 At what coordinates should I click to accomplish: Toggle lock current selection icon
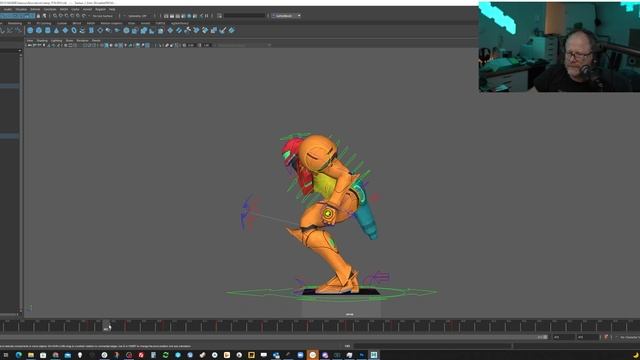pyautogui.click(x=38, y=16)
